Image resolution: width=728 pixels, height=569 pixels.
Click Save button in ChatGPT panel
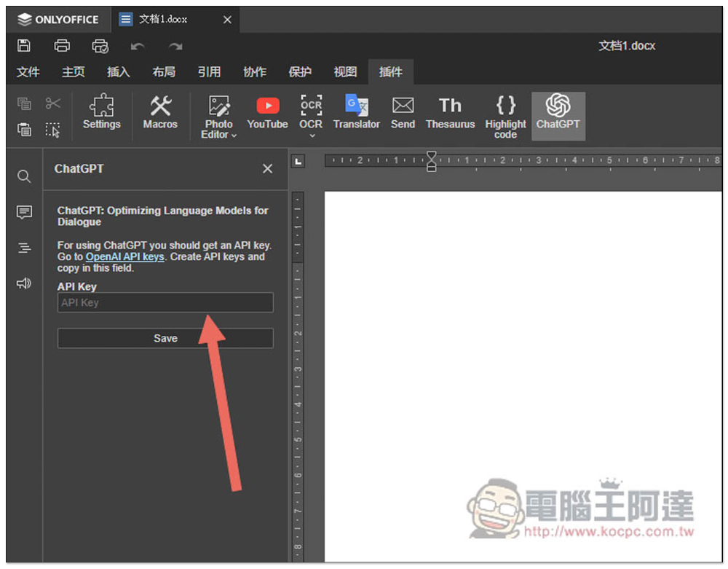click(165, 338)
